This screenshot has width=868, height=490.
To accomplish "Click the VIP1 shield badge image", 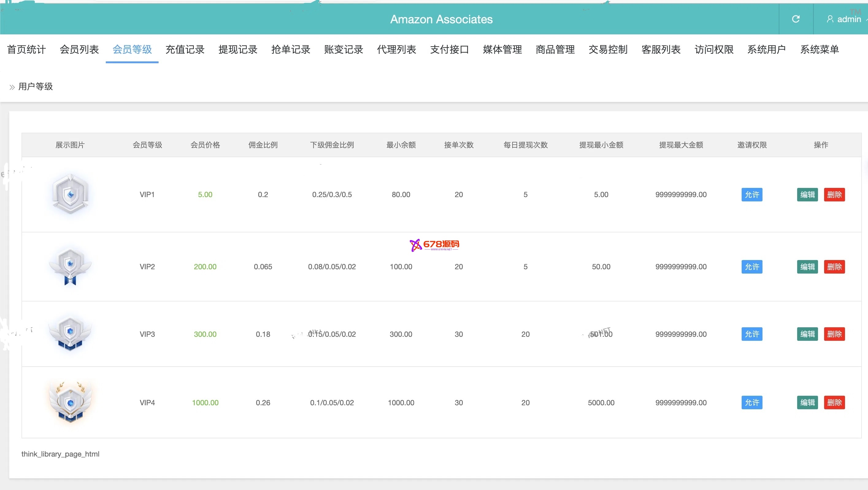I will (x=71, y=194).
